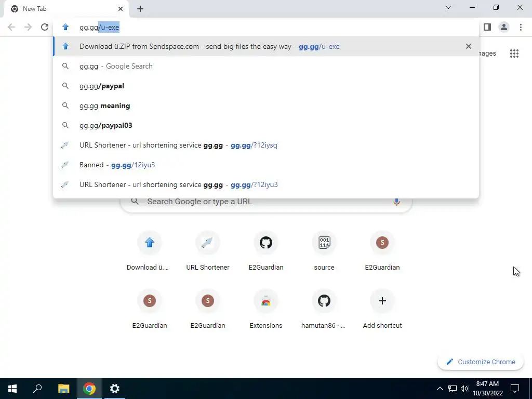Click the Customize Chrome button
This screenshot has width=532, height=399.
point(481,362)
